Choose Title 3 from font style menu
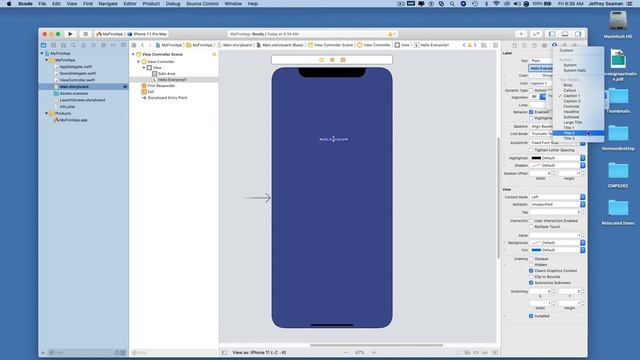This screenshot has width=640, height=360. click(x=578, y=138)
